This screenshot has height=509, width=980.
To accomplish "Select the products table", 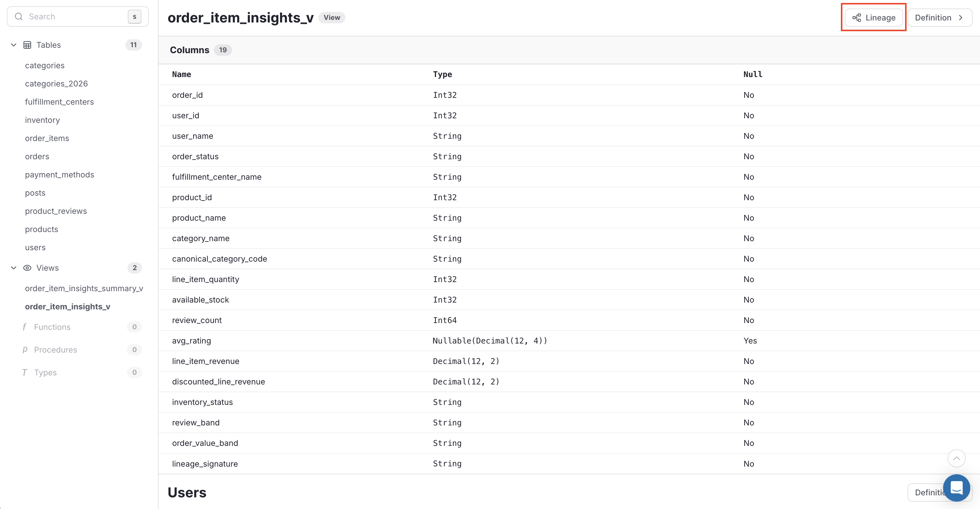I will click(x=41, y=229).
